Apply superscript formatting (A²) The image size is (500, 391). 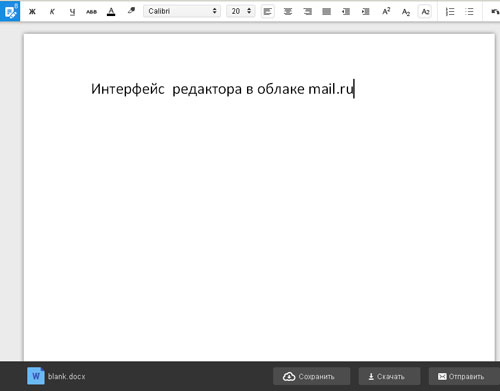point(386,11)
